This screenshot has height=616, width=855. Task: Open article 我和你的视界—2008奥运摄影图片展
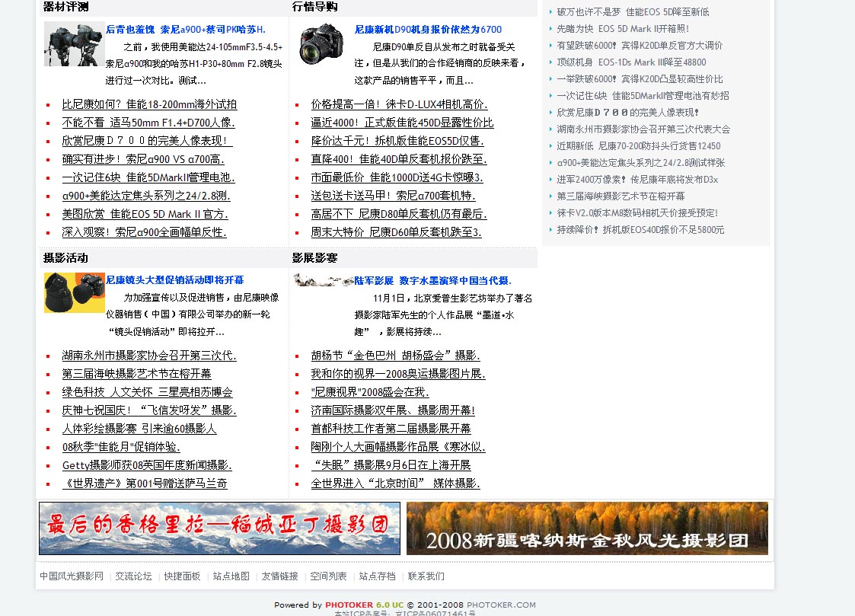pyautogui.click(x=398, y=373)
